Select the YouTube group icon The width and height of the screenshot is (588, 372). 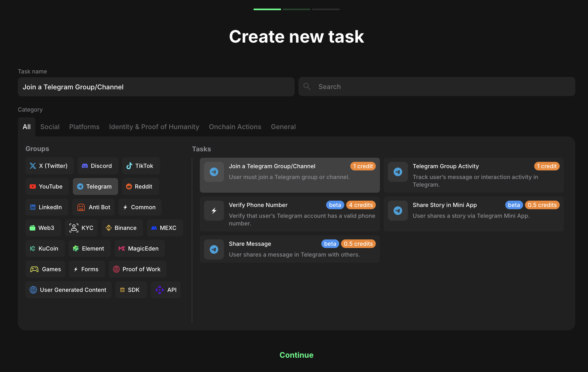click(x=33, y=187)
